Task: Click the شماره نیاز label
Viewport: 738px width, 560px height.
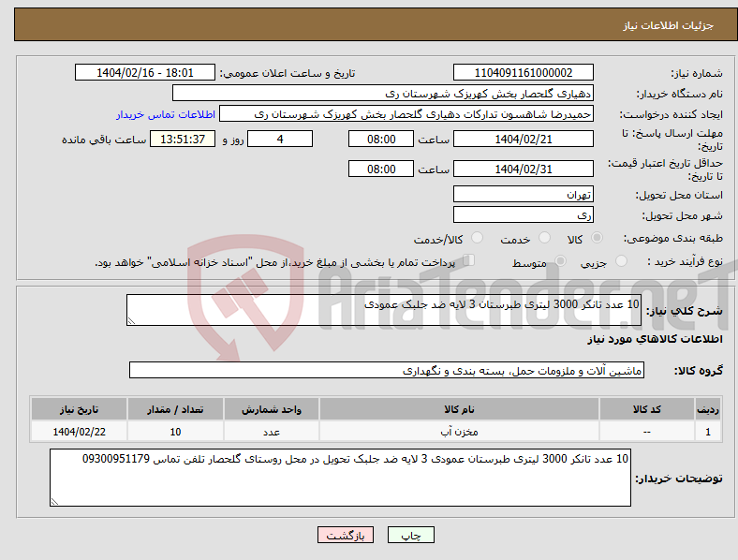Action: pos(697,73)
